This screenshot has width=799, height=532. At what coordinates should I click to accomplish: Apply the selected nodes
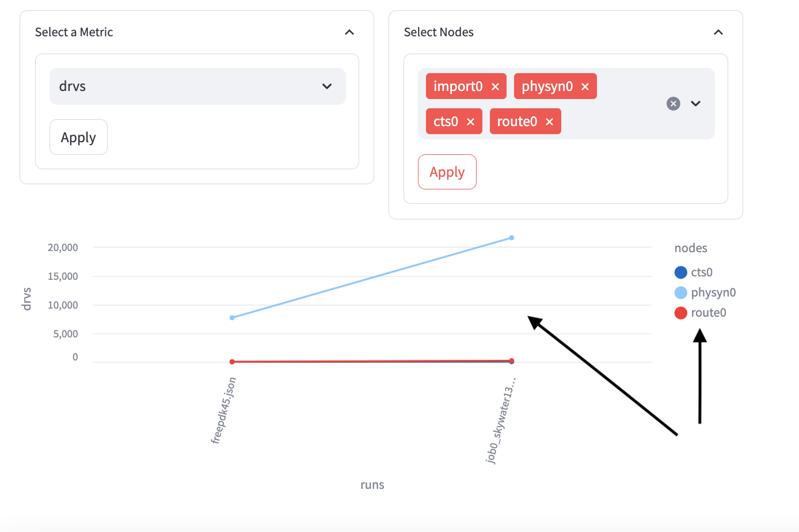447,172
